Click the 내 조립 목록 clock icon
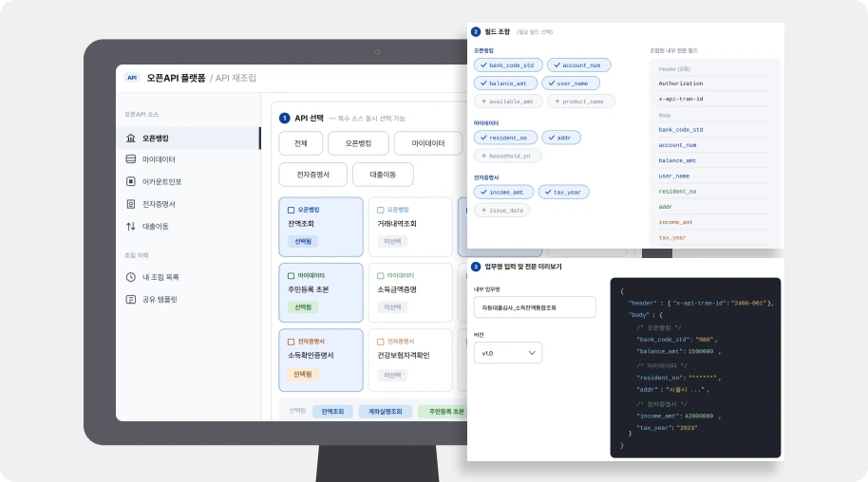 (x=131, y=277)
